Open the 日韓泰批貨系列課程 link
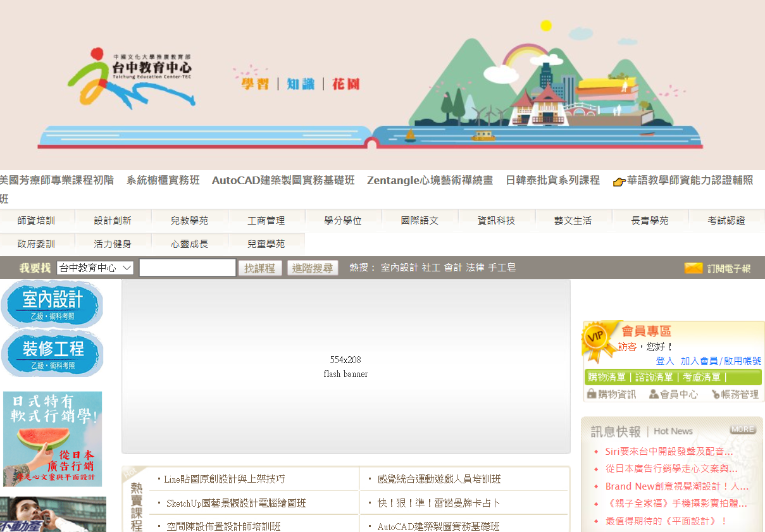Viewport: 765px width, 532px height. [553, 180]
